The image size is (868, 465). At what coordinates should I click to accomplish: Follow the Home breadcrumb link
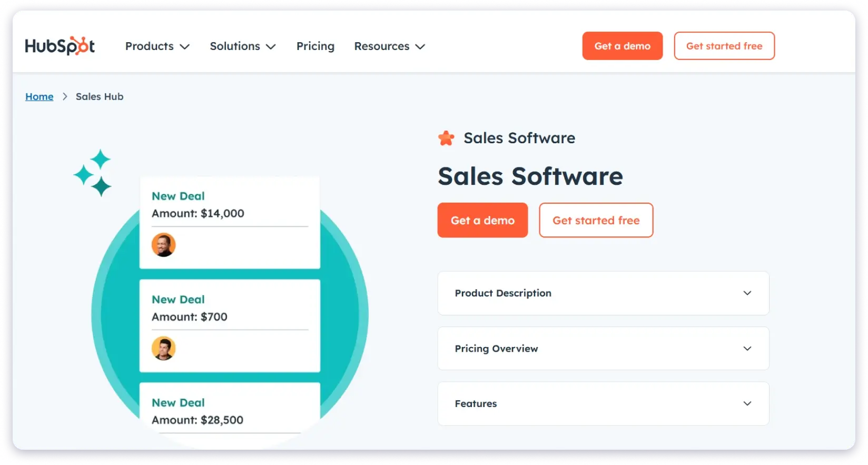pyautogui.click(x=40, y=96)
